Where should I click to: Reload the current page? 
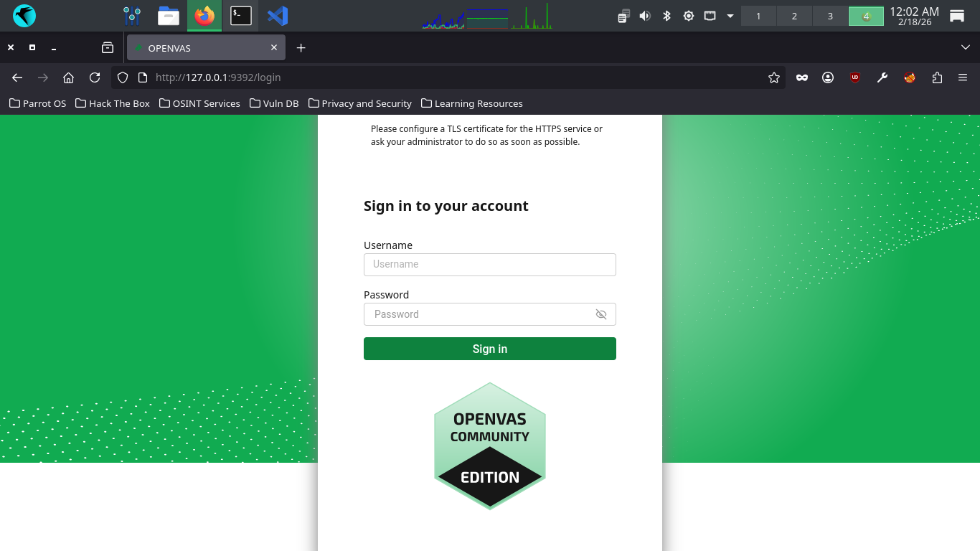tap(95, 77)
